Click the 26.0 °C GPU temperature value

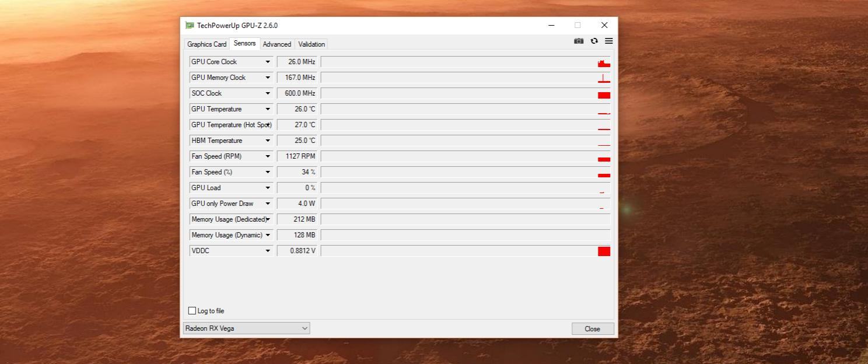click(297, 109)
